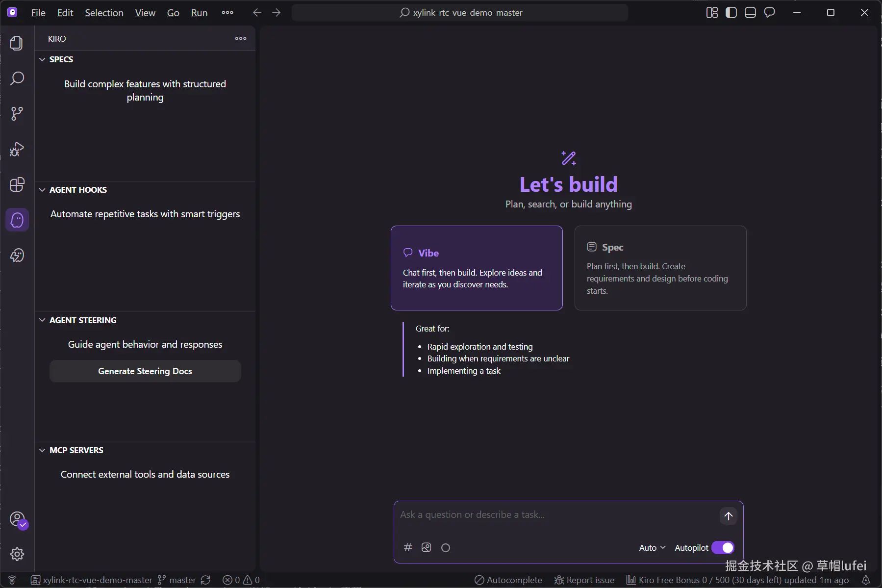Screen dimensions: 882x588
Task: Click the Kiro Free Bonus usage status
Action: [x=737, y=580]
